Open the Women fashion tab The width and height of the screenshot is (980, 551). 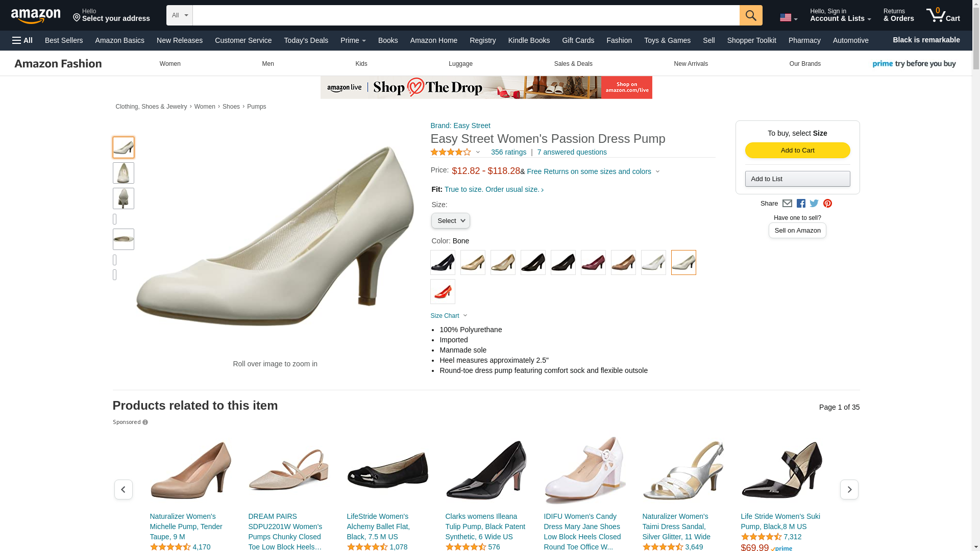click(170, 64)
